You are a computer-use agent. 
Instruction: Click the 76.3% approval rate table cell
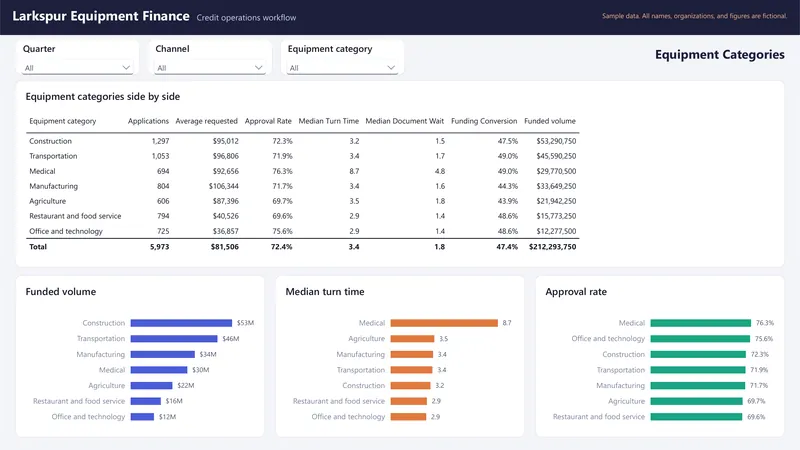pos(282,171)
